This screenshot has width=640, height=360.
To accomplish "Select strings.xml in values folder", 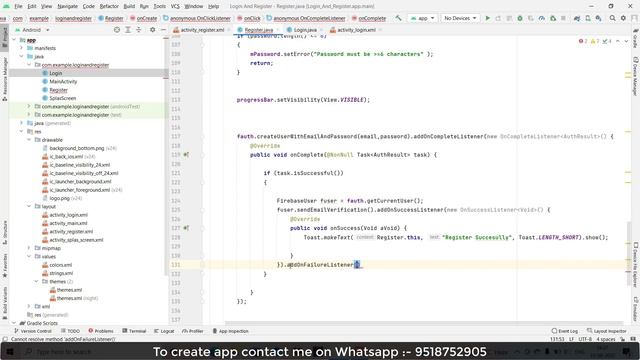I will coord(61,273).
